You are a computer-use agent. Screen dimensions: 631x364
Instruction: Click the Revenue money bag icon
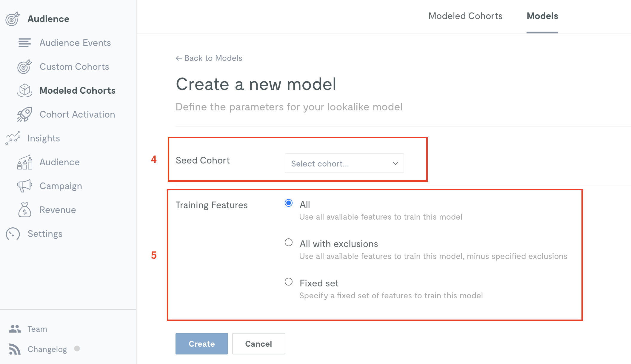(24, 210)
